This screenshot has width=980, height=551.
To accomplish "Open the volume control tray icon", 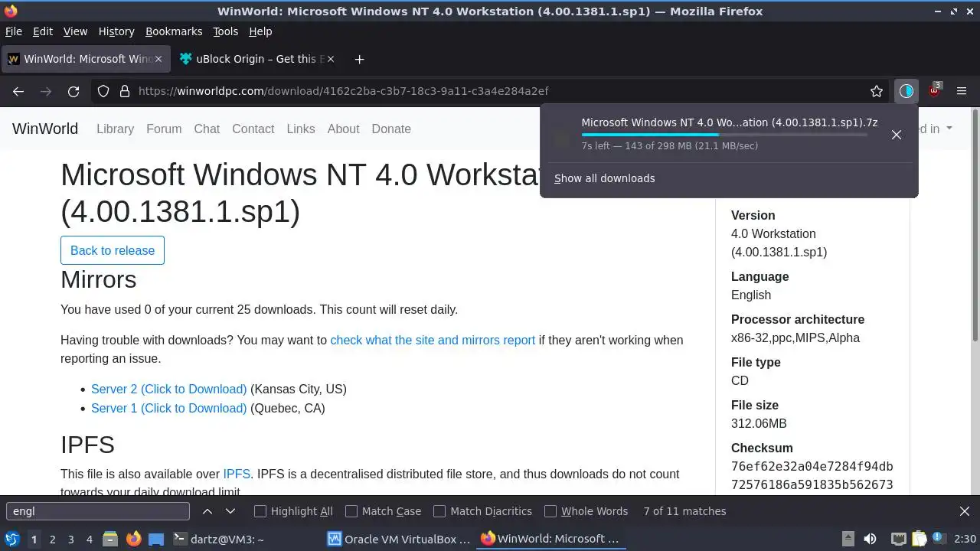I will pyautogui.click(x=870, y=539).
